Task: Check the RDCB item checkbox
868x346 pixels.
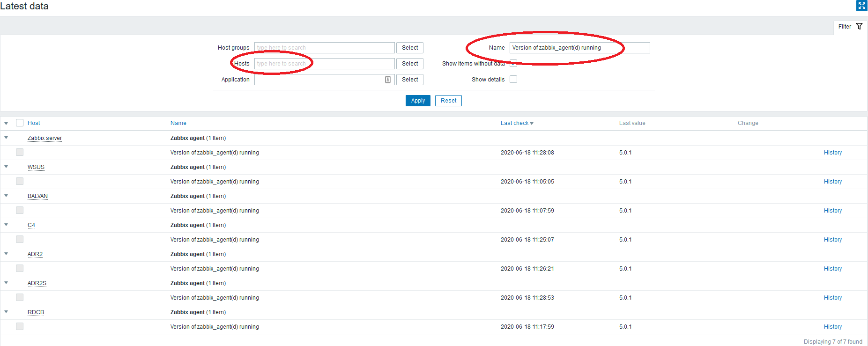Action: (20, 326)
